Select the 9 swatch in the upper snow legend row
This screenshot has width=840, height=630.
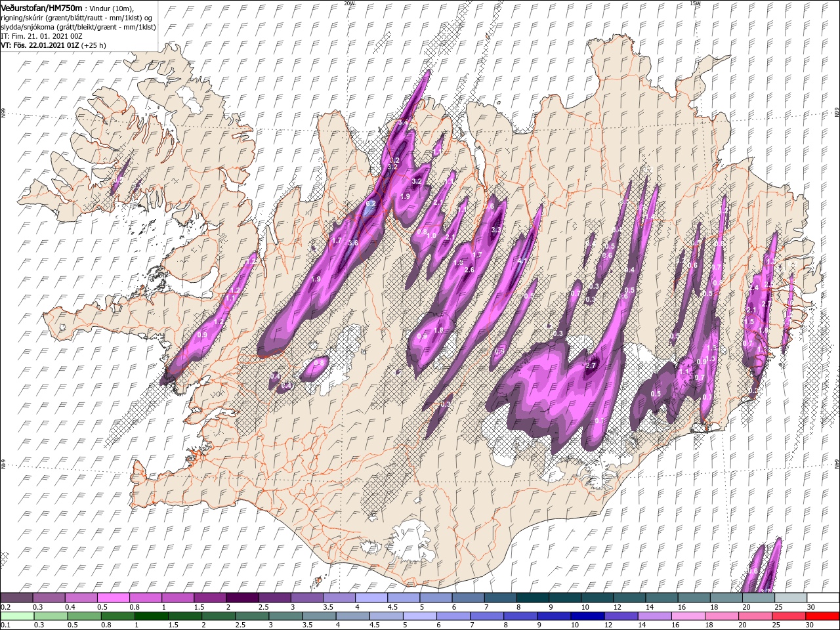click(x=566, y=598)
